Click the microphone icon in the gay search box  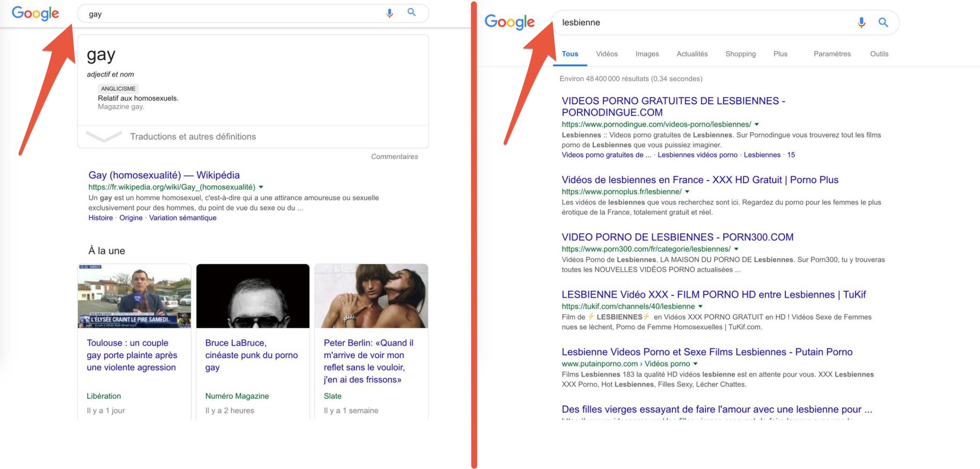[x=389, y=13]
